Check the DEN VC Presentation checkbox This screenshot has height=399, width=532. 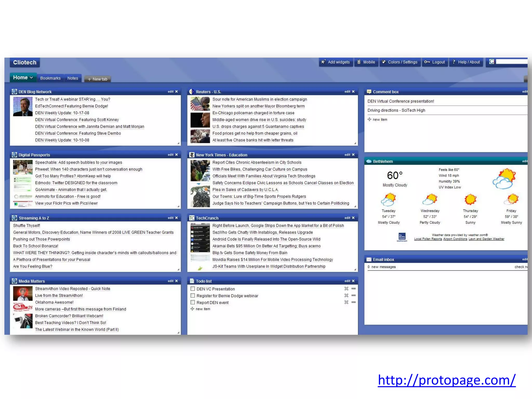coord(193,289)
